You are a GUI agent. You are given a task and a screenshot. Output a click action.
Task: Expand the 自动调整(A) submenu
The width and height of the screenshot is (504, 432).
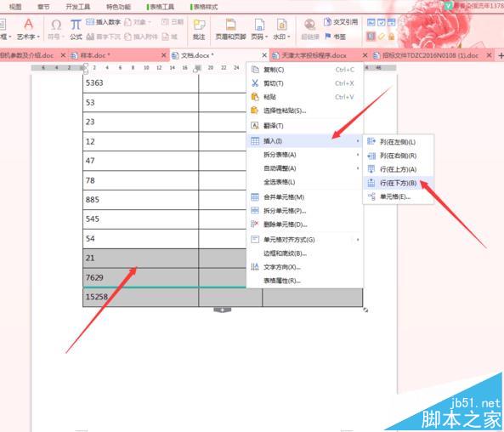(305, 168)
